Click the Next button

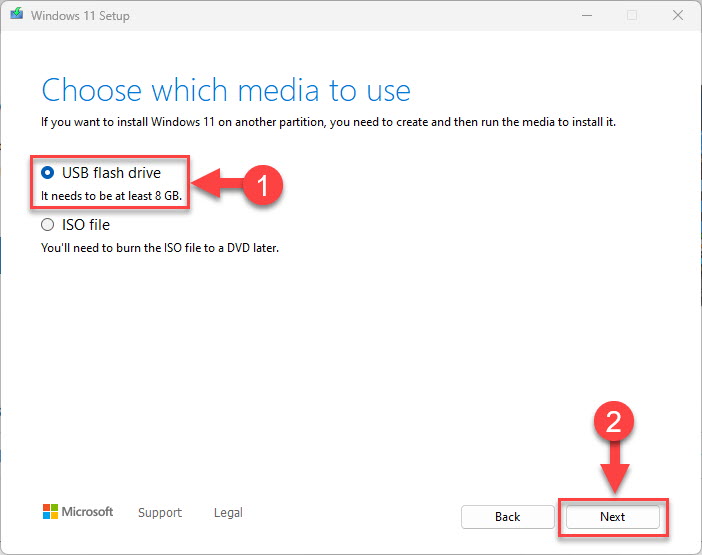click(612, 517)
